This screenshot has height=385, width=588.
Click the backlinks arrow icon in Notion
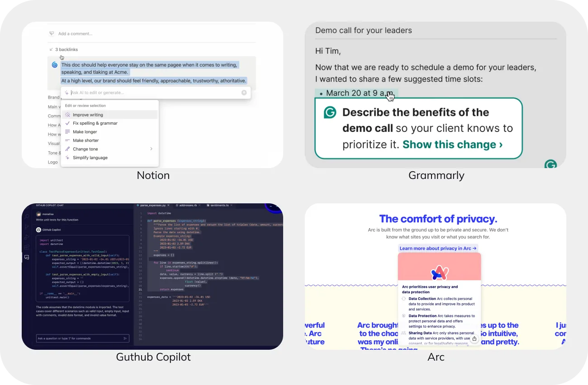tap(51, 49)
